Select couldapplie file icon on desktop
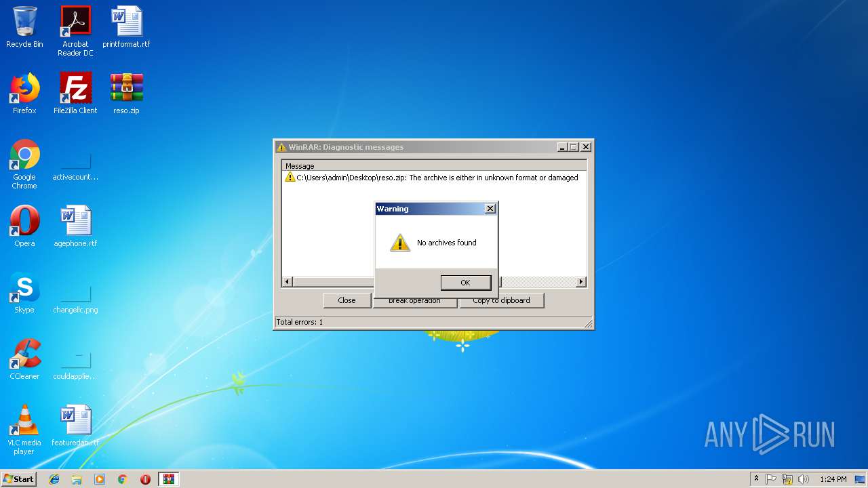This screenshot has width=868, height=488. coord(75,365)
